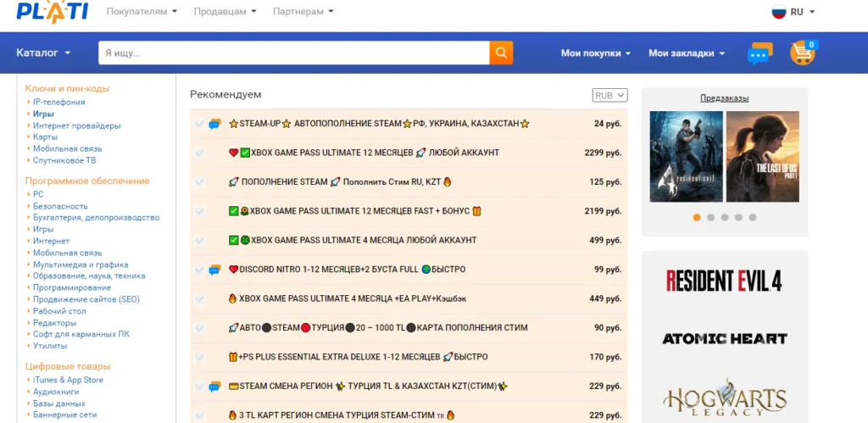Screen dimensions: 868x423
Task: Open Аудиокниги category
Action: 55,392
